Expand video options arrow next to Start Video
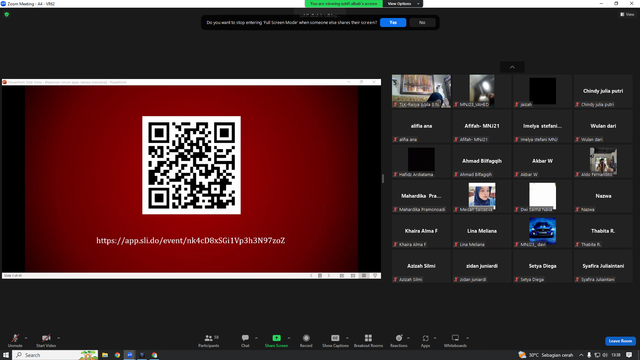This screenshot has width=640, height=360. coord(58,338)
